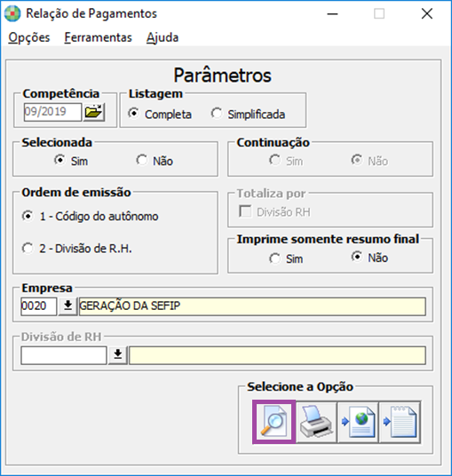Choose order 2 - Divisão de R.H.

pyautogui.click(x=76, y=249)
